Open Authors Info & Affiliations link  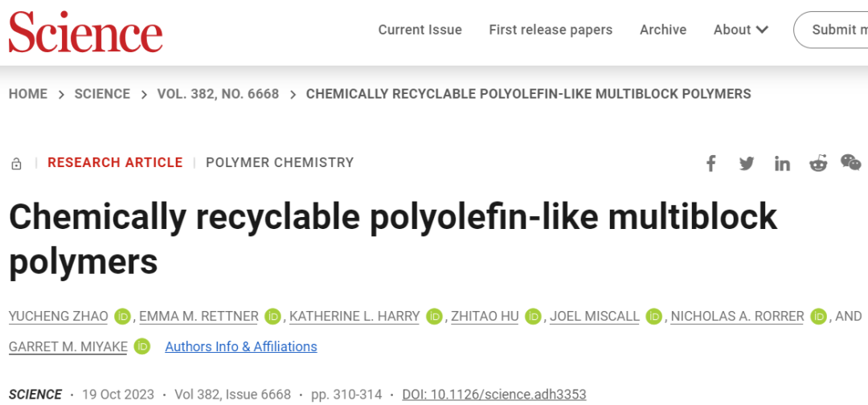point(241,346)
